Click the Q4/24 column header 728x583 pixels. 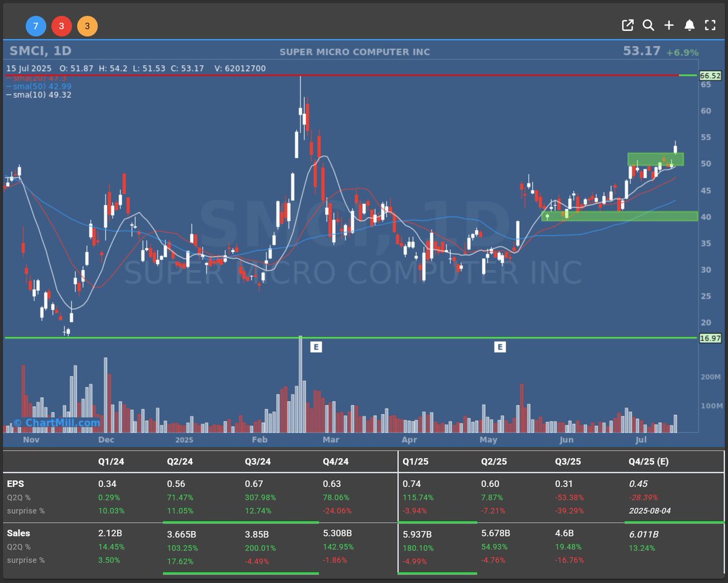point(336,462)
